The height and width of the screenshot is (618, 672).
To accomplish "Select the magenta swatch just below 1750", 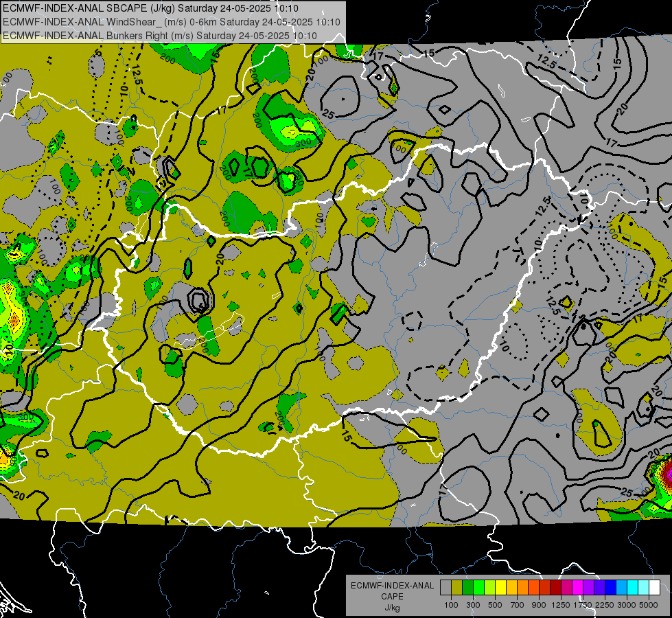I will [x=578, y=588].
